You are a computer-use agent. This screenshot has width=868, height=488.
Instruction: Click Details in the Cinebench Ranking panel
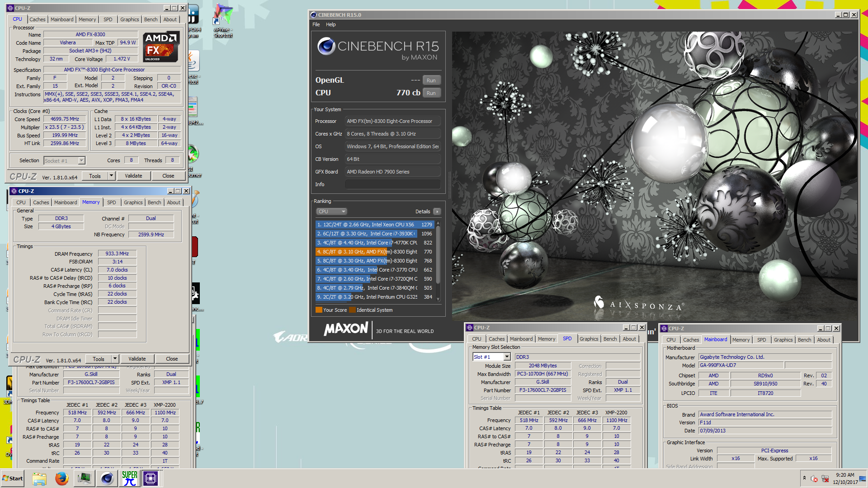coord(423,211)
